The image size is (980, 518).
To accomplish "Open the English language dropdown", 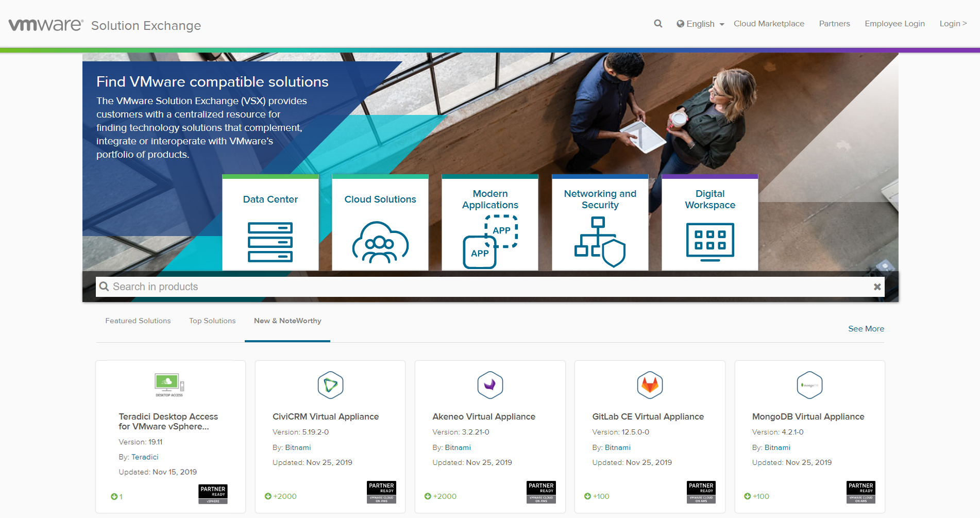I will (700, 24).
